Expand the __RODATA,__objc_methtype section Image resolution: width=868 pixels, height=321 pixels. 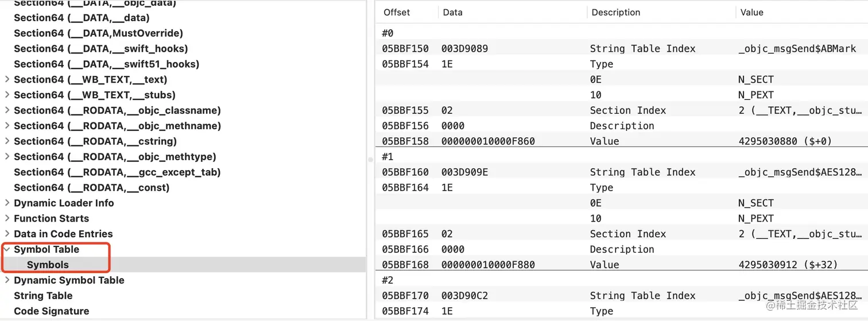(7, 157)
